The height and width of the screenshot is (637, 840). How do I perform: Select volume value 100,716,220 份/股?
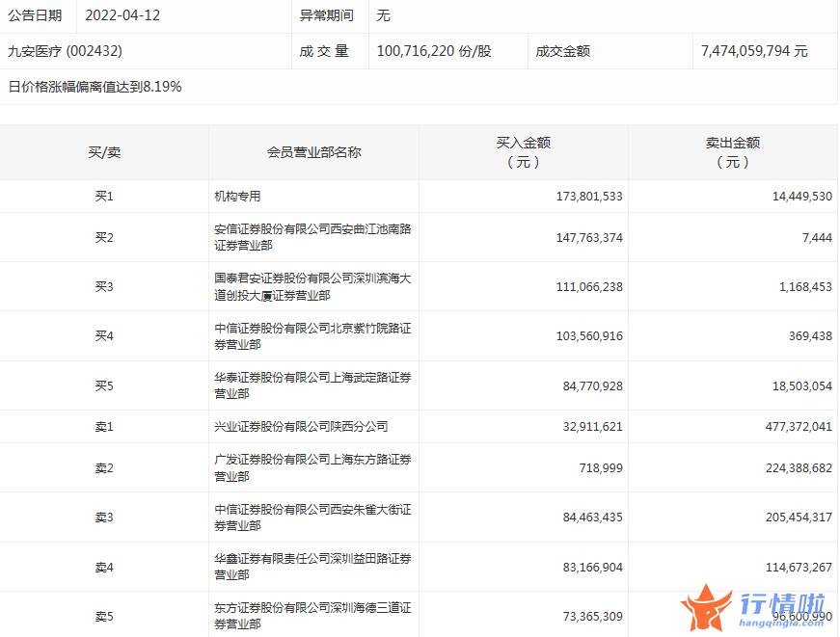pos(434,51)
